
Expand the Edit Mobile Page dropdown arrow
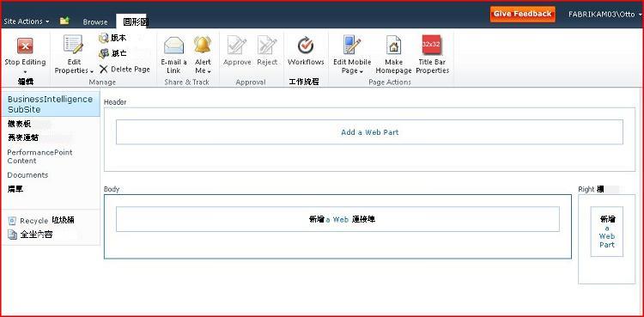pos(361,71)
